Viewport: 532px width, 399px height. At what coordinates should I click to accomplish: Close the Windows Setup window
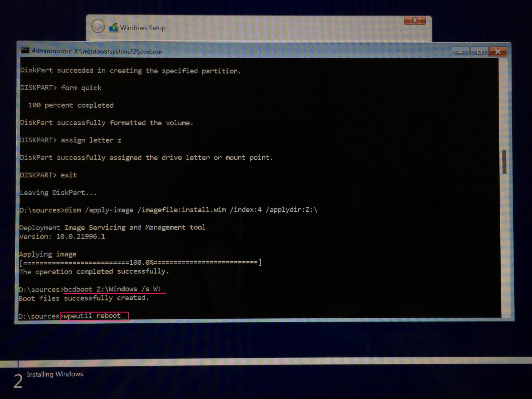point(415,20)
